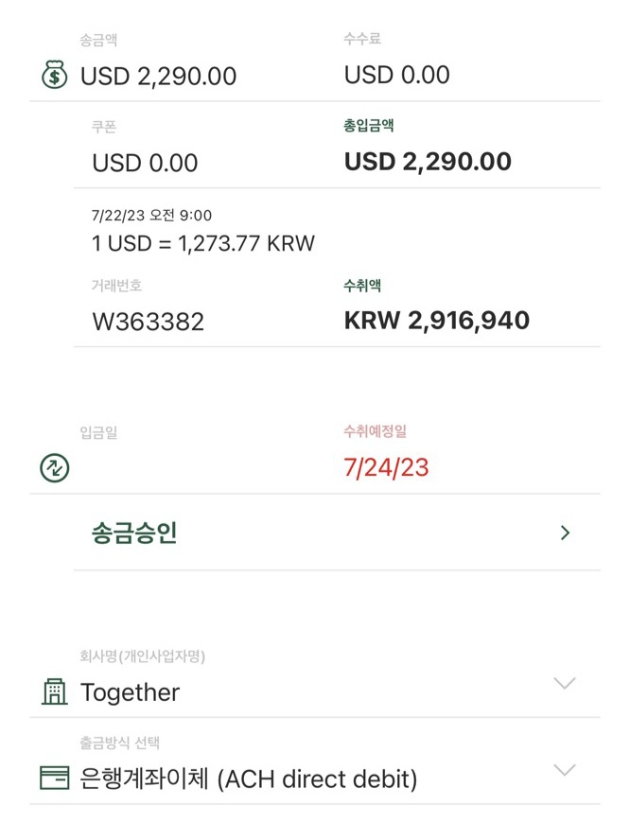Click the bank card payment icon
Image resolution: width=630 pixels, height=840 pixels.
pos(55,779)
